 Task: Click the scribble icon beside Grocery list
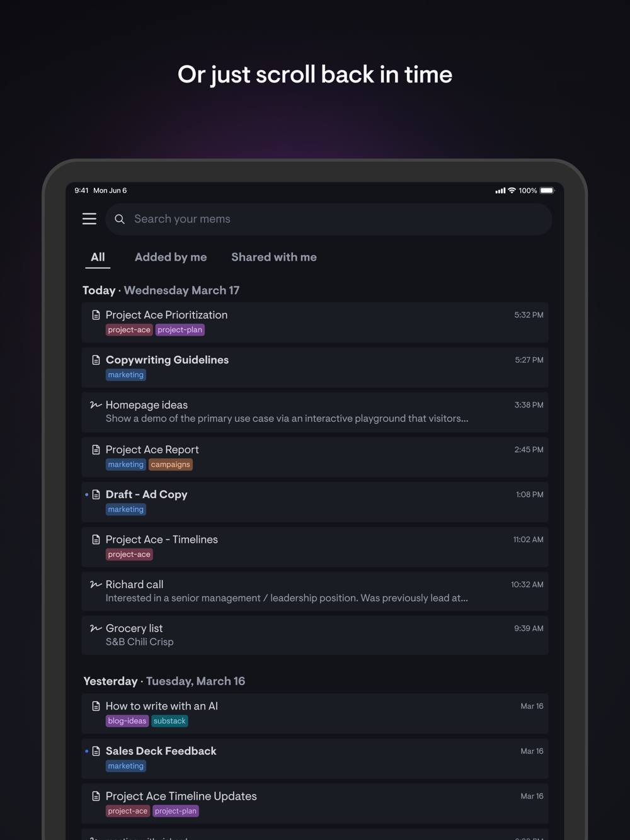[x=96, y=628]
